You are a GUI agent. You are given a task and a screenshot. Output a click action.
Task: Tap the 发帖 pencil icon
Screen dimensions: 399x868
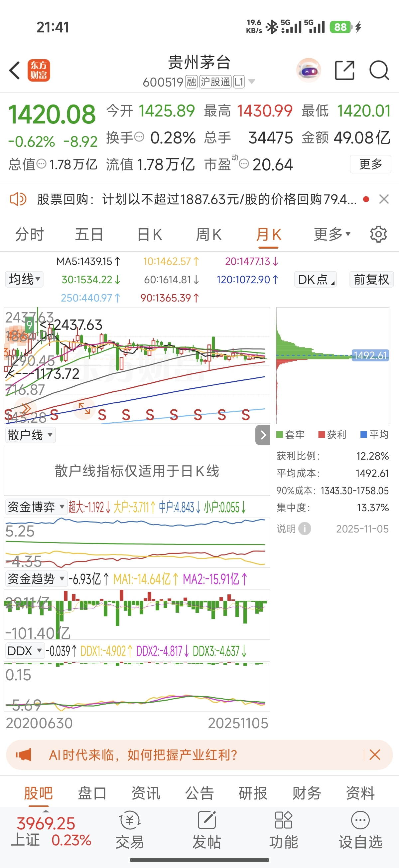click(206, 820)
